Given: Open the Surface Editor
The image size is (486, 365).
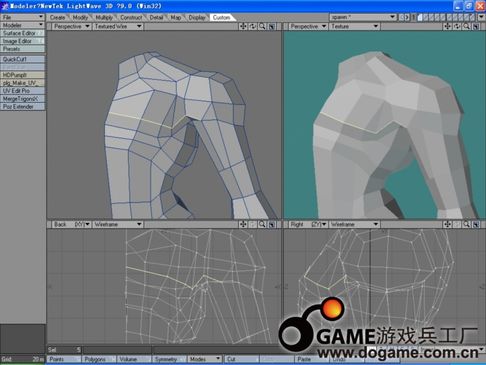Looking at the screenshot, I should [22, 33].
